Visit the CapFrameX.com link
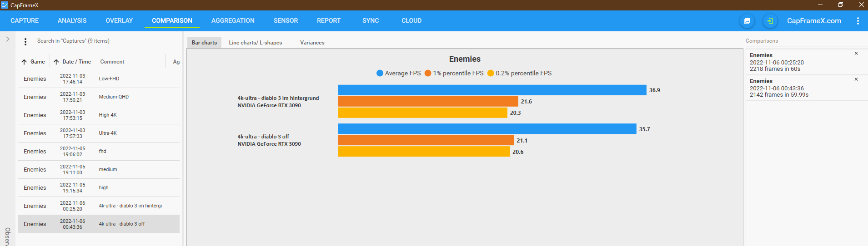The image size is (868, 246). 814,21
